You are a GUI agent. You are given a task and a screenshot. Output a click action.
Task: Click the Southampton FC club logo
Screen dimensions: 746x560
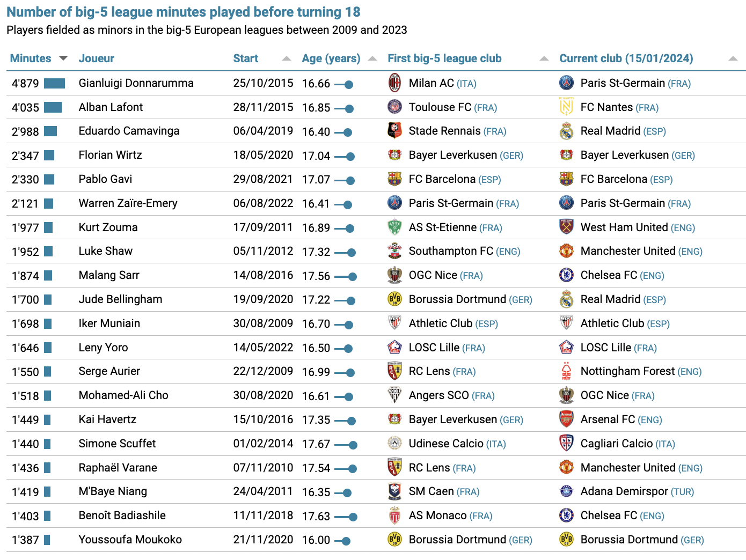[394, 250]
